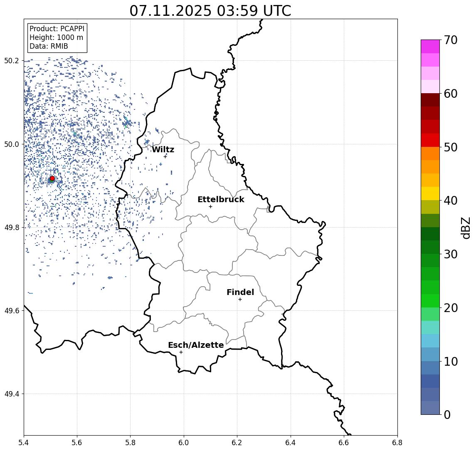The height and width of the screenshot is (451, 476).
Task: Pick the magenta swatch topping the colorbar
Action: pos(430,47)
